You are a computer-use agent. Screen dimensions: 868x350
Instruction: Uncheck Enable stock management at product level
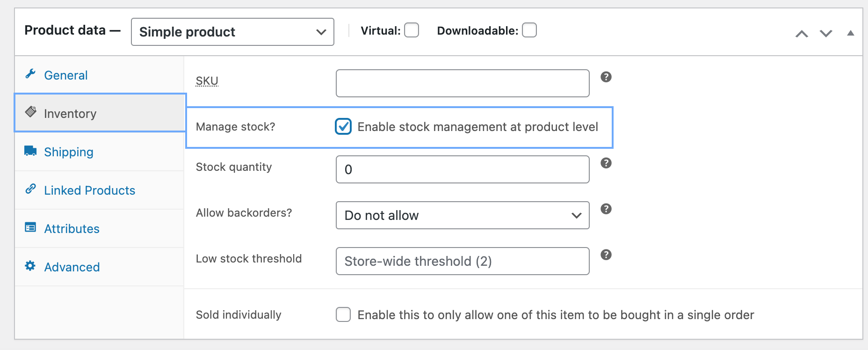[343, 127]
